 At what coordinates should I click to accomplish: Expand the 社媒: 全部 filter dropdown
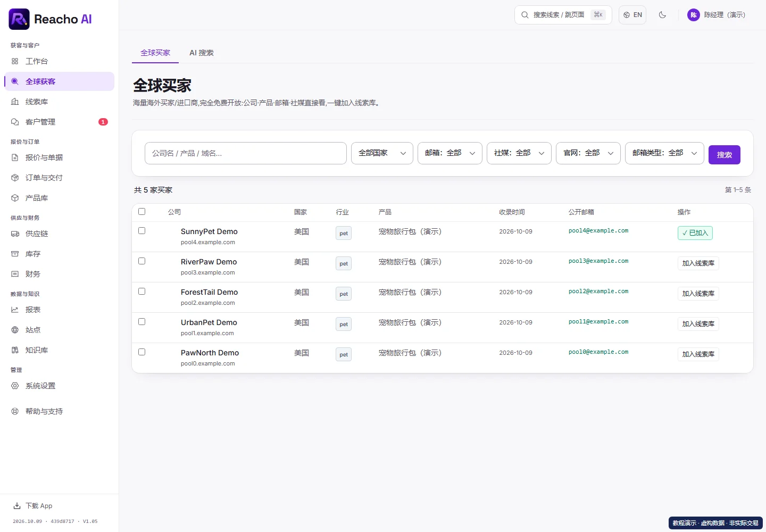519,153
